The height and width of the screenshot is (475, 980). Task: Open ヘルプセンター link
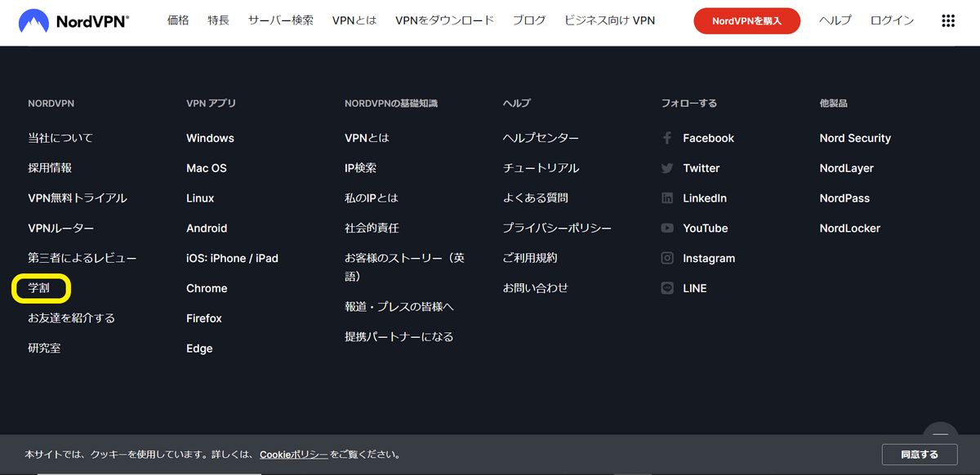coord(541,138)
